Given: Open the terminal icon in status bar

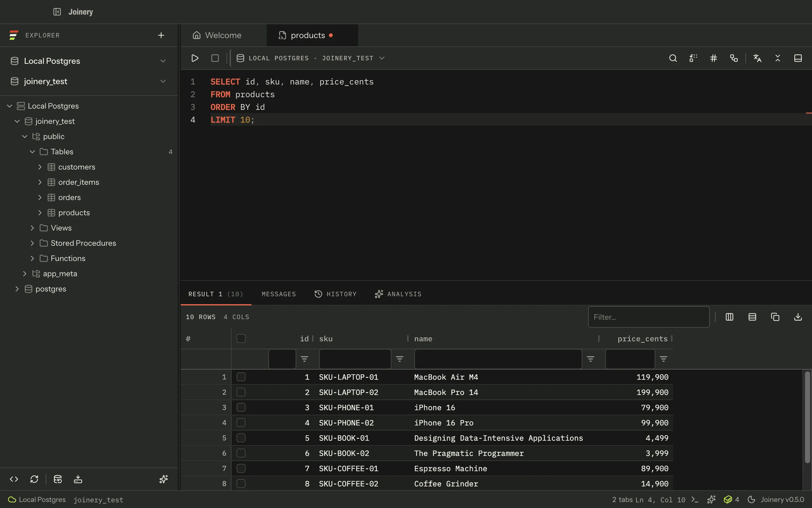Looking at the screenshot, I should [695, 500].
